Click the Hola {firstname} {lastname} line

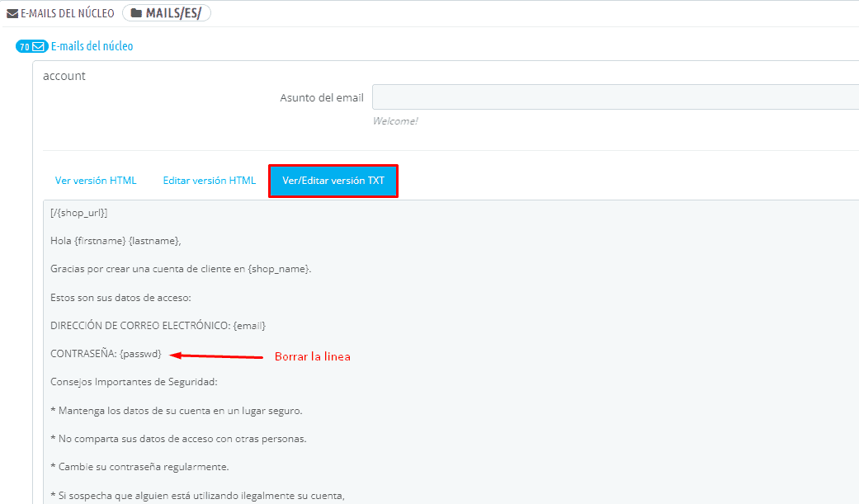116,241
